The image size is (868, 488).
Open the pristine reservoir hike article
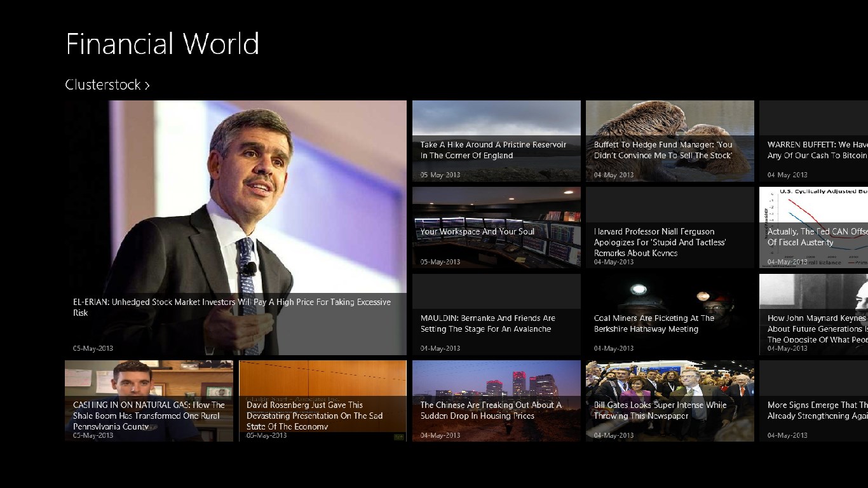[493, 150]
